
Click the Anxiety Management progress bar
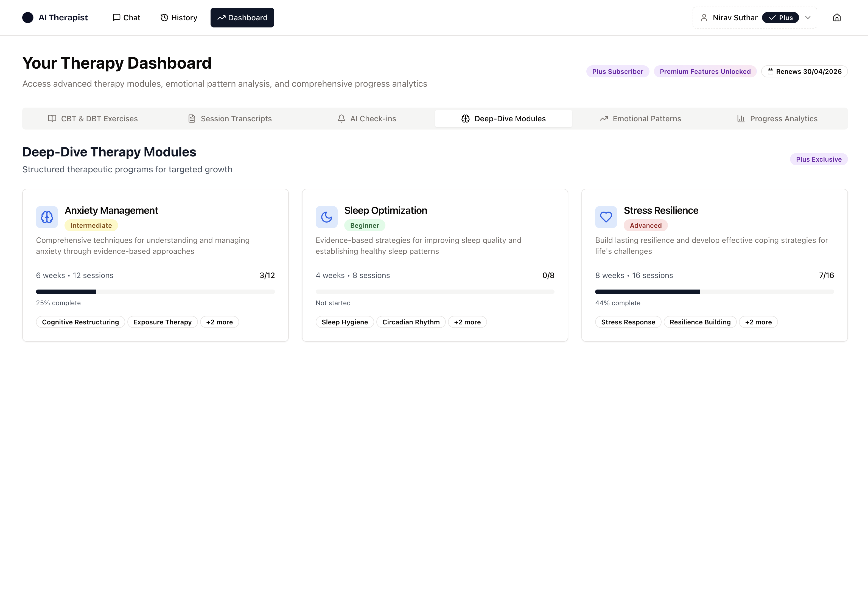click(x=155, y=292)
